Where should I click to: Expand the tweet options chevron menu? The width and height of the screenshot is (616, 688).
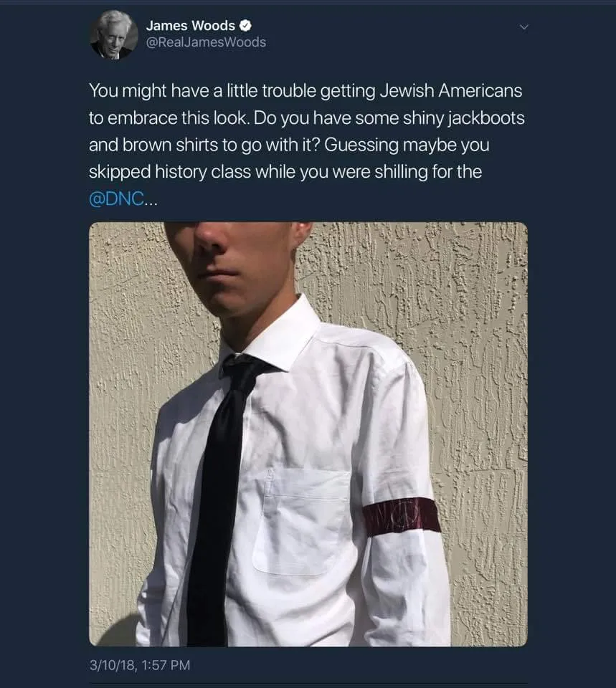(x=523, y=27)
